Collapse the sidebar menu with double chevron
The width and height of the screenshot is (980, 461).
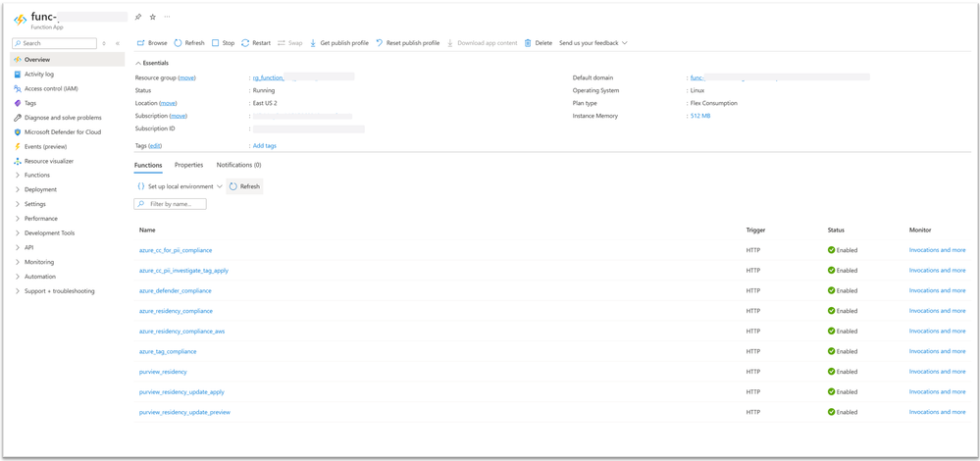(118, 44)
